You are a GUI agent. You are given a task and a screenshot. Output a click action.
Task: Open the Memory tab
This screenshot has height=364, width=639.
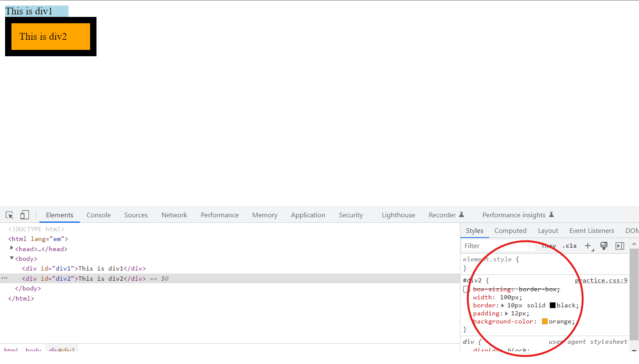coord(265,215)
